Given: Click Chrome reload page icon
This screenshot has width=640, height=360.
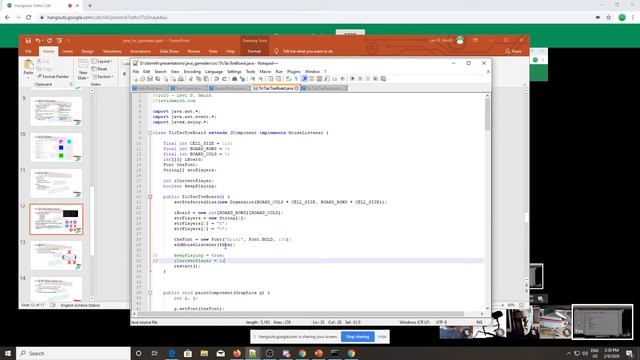Looking at the screenshot, I should pos(29,17).
